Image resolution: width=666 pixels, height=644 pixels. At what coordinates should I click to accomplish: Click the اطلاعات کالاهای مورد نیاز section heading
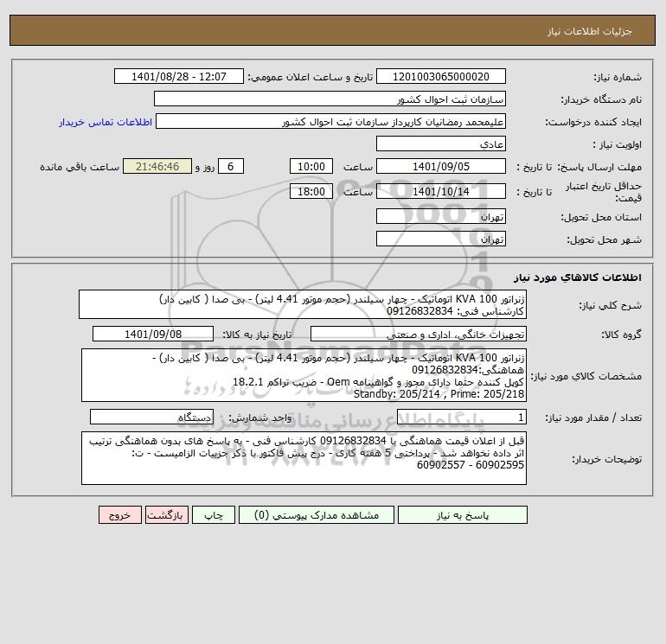[x=578, y=277]
